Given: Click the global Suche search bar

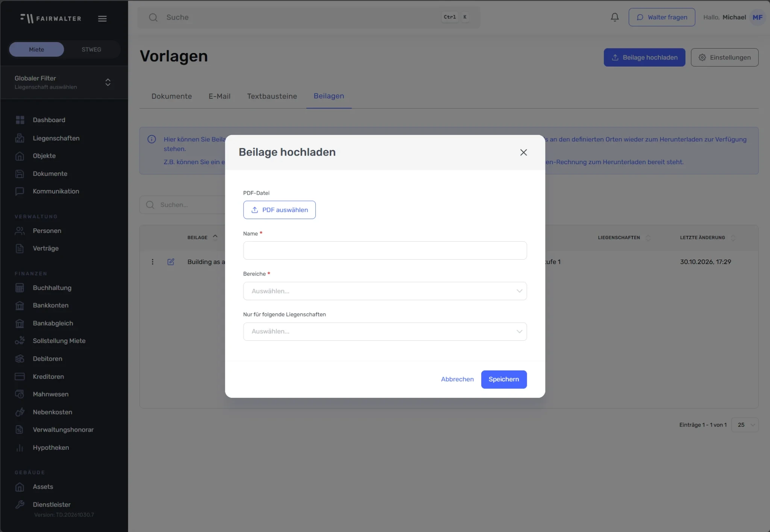Looking at the screenshot, I should pos(309,17).
